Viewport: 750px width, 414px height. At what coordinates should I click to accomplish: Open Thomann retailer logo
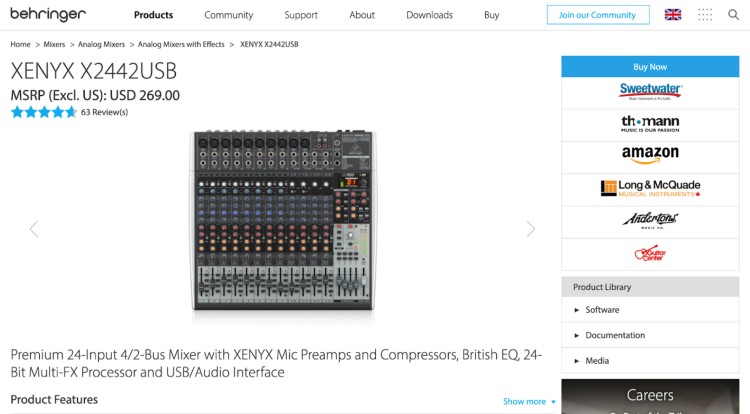tap(650, 125)
